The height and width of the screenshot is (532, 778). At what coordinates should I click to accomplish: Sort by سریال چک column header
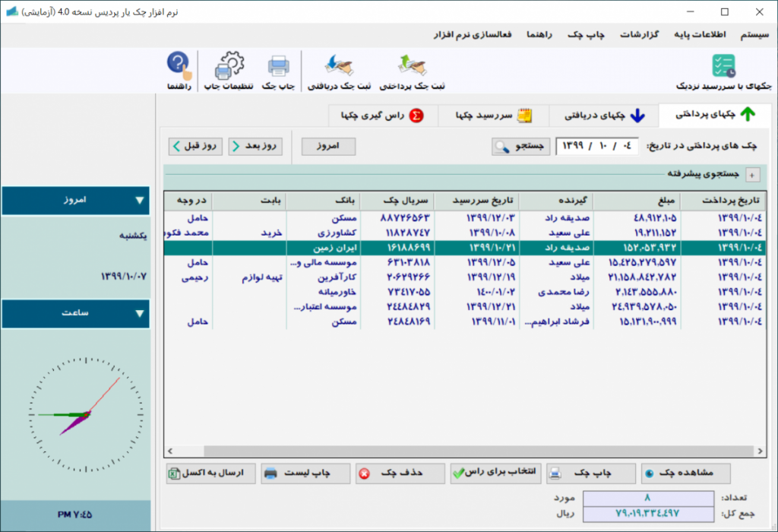(x=397, y=201)
